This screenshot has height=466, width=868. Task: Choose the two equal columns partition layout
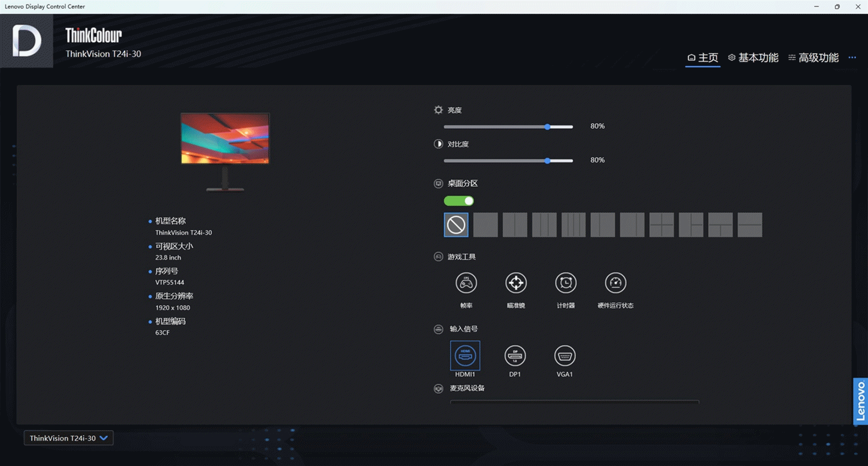tap(515, 225)
